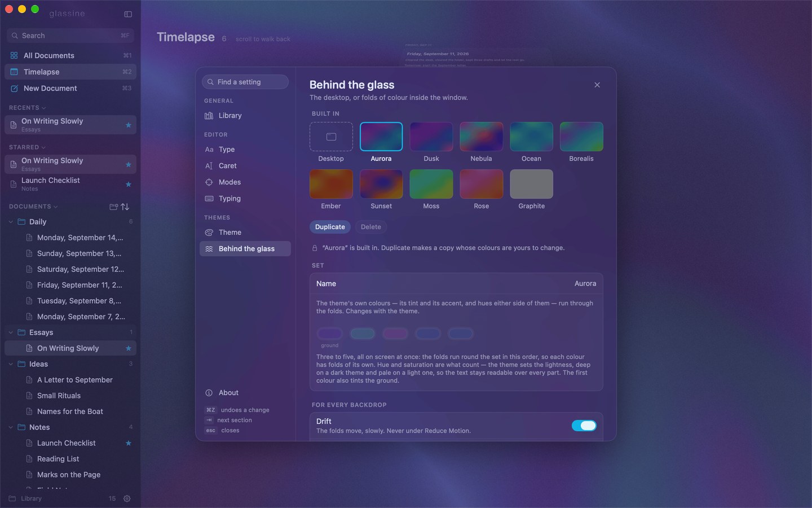The height and width of the screenshot is (508, 812).
Task: Select the Ember backdrop
Action: click(331, 184)
